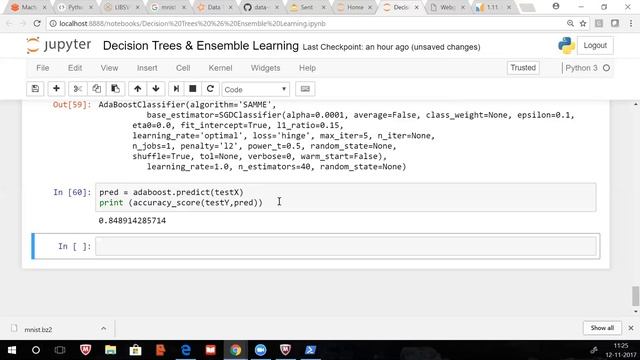Open the command palette keyboard icon
Screen dimensions: 640x360
click(x=305, y=89)
